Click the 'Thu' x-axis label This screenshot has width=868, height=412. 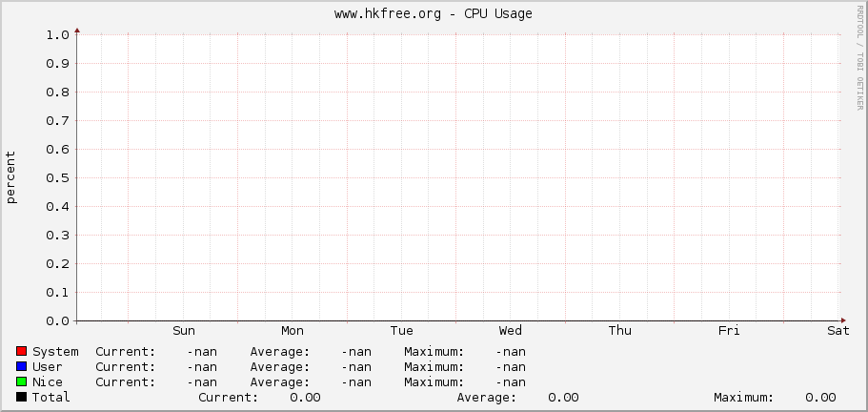coord(619,331)
